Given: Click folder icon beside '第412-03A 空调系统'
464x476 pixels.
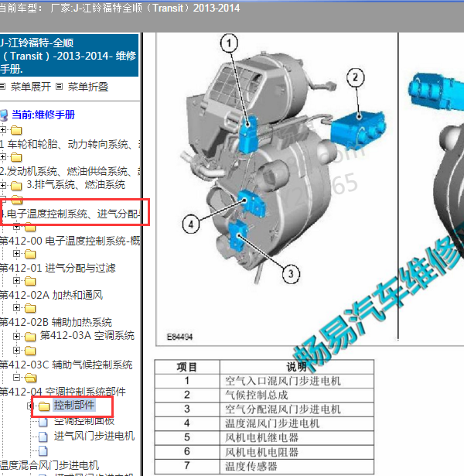Looking at the screenshot, I should (x=30, y=337).
